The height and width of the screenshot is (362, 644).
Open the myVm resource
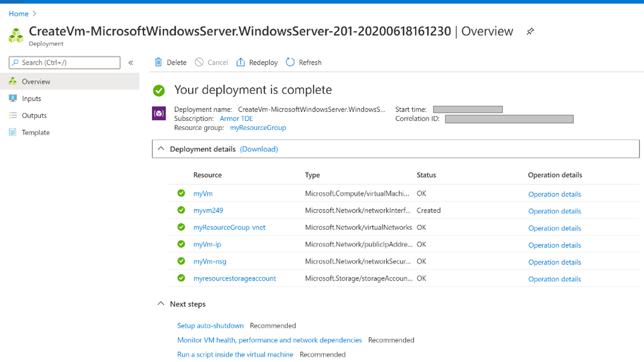(203, 194)
